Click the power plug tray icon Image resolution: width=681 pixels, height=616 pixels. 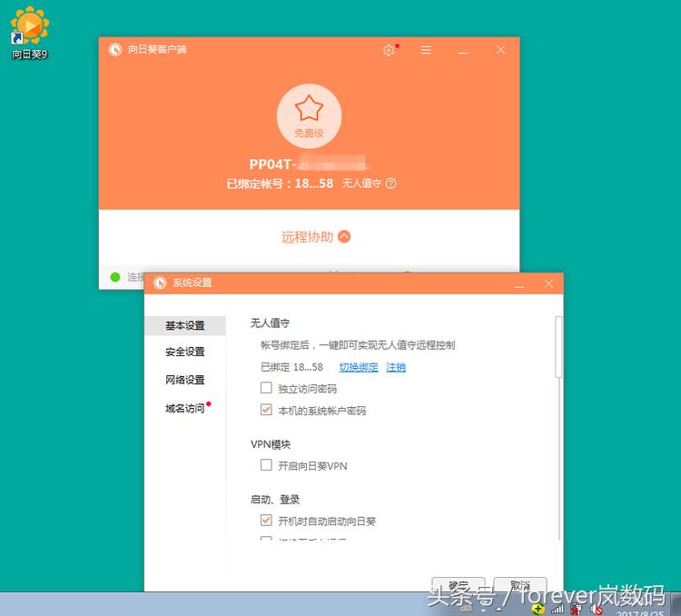point(577,609)
